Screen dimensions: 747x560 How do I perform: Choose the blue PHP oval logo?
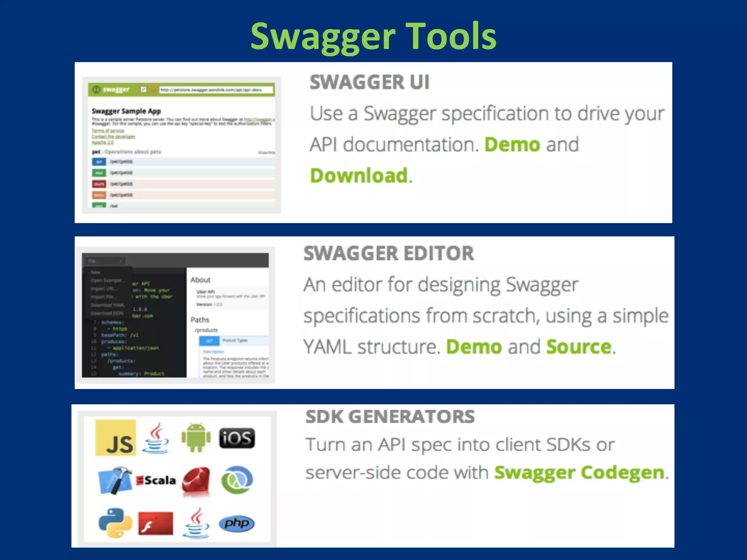coord(237,524)
